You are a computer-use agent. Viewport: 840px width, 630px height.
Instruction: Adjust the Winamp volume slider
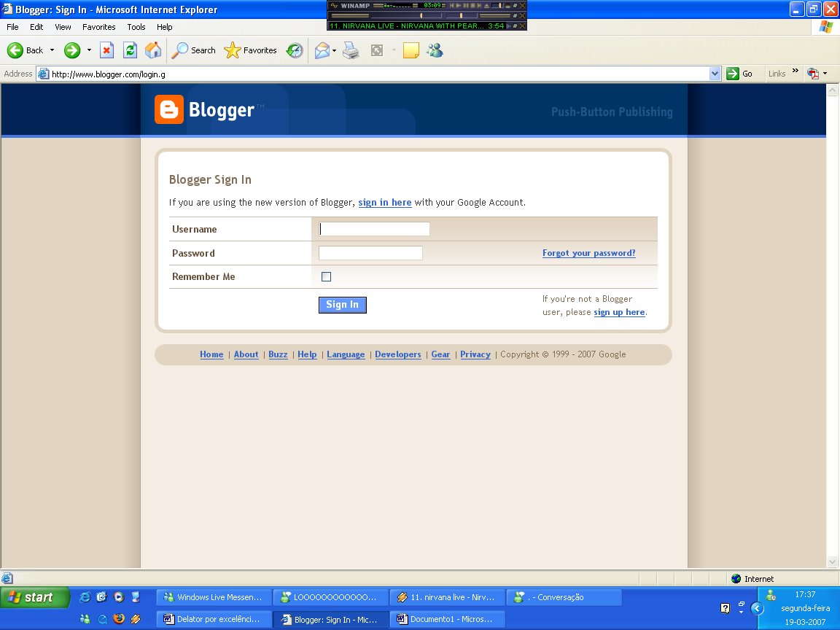407,15
